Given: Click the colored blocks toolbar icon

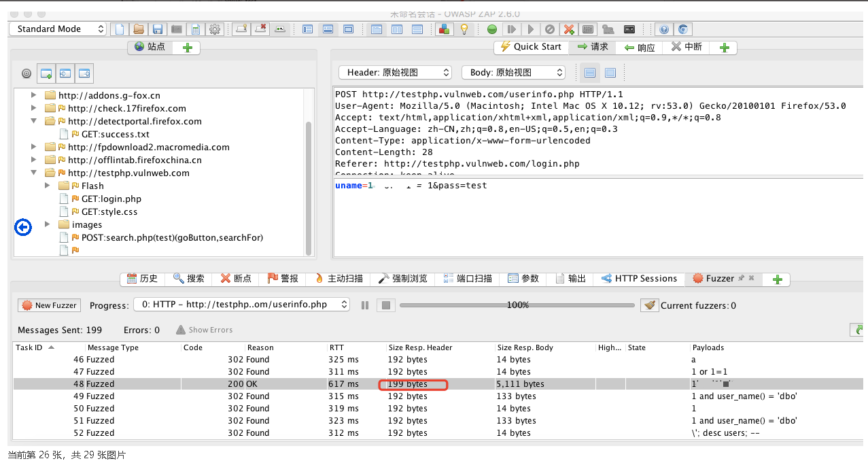Looking at the screenshot, I should pos(445,29).
